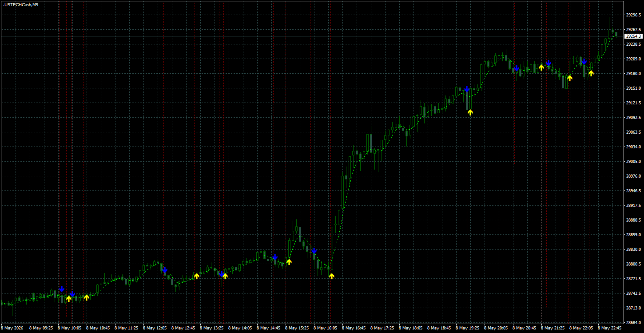Select the 8 May 2026 date label
The width and height of the screenshot is (644, 333).
pyautogui.click(x=12, y=328)
